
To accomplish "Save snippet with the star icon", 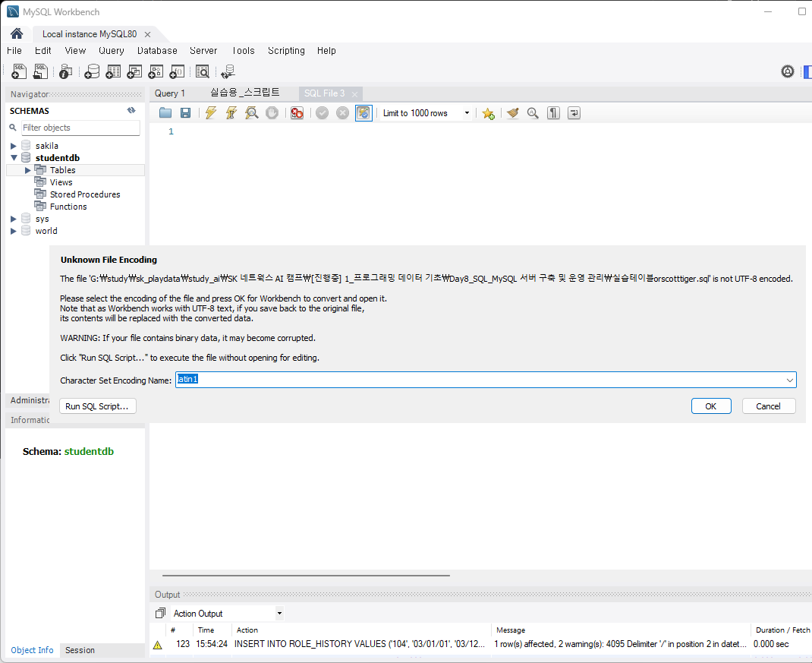I will pyautogui.click(x=488, y=113).
